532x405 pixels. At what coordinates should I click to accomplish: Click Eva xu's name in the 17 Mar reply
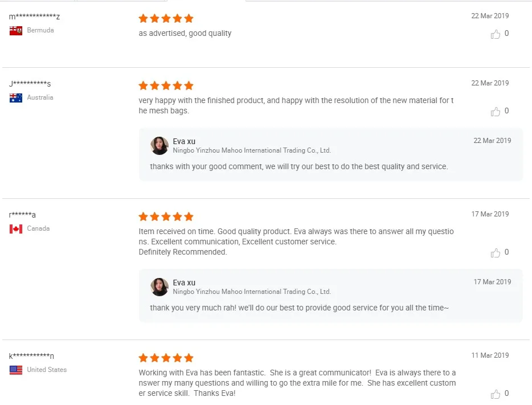click(x=184, y=283)
